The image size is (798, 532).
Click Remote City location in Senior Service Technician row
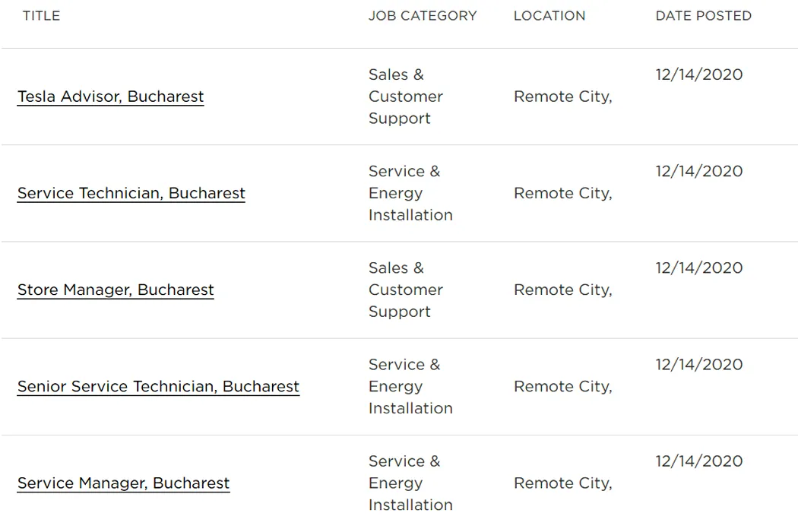click(x=563, y=386)
